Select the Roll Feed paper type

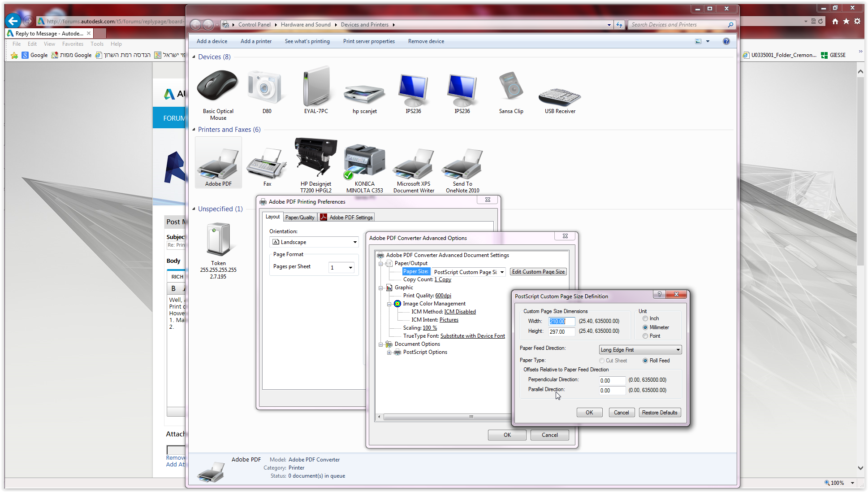[x=645, y=361]
